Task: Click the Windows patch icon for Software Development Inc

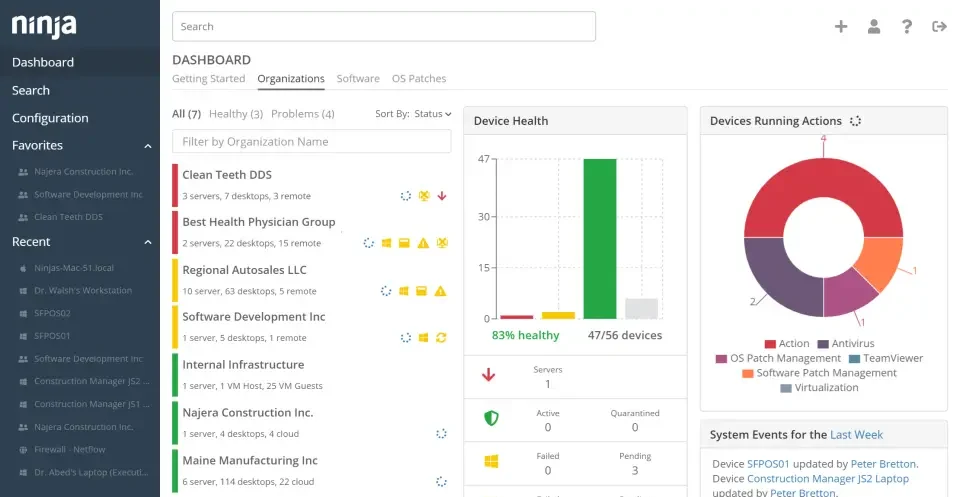Action: pos(423,337)
